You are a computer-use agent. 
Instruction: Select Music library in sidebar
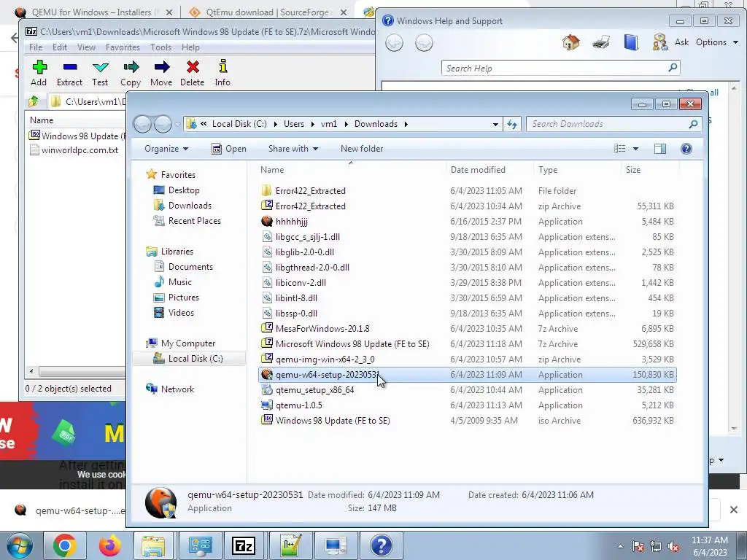pyautogui.click(x=180, y=282)
